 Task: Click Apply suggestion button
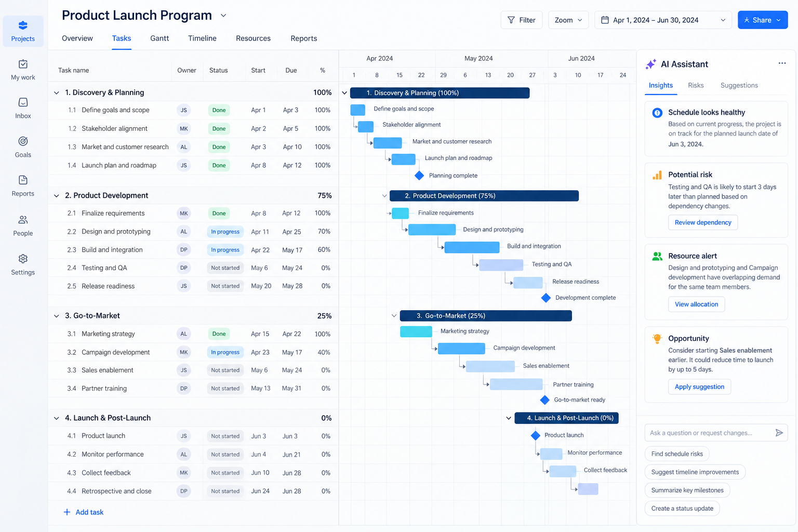(x=699, y=387)
